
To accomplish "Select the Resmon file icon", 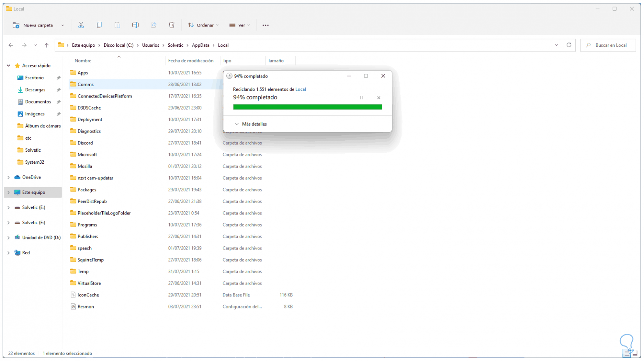I will (73, 306).
